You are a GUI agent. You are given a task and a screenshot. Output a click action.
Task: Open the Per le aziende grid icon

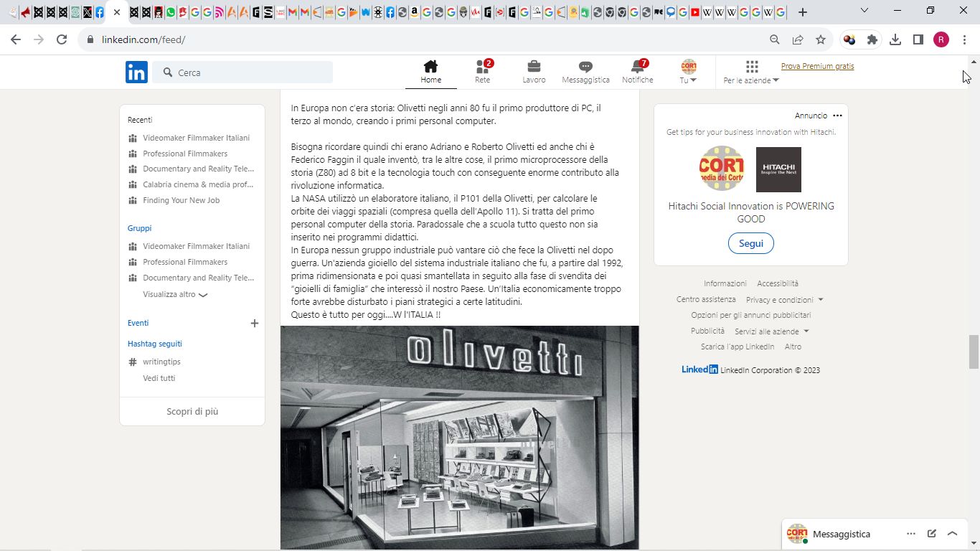pyautogui.click(x=751, y=67)
